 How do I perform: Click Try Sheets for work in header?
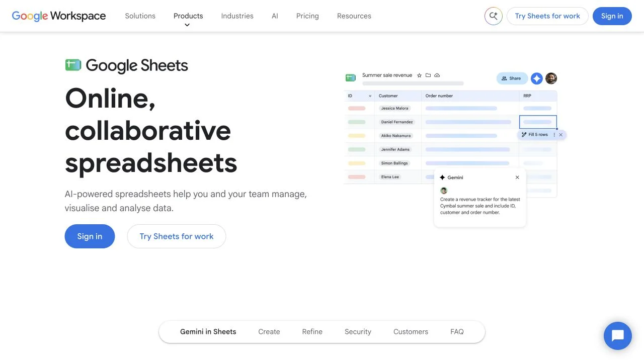[547, 16]
